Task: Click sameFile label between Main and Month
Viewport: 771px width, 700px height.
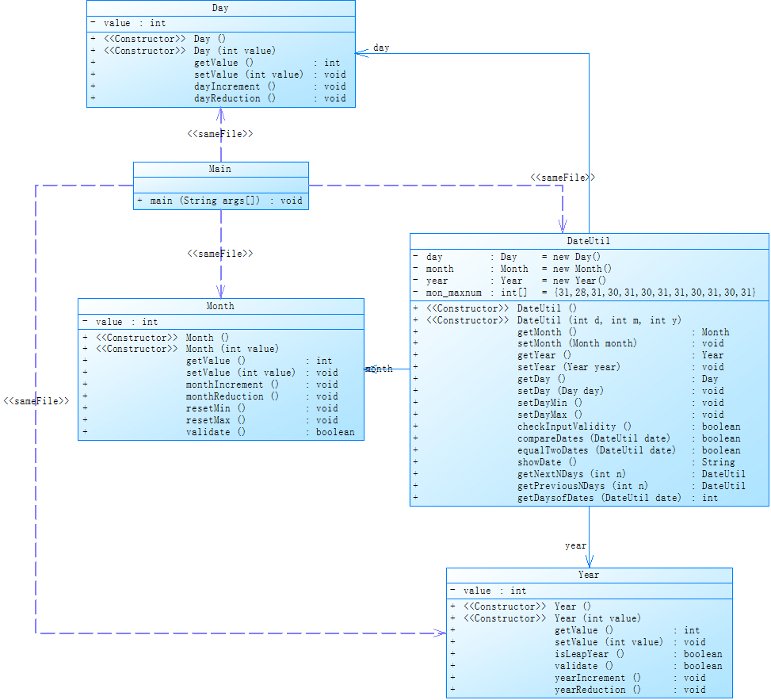Action: (x=219, y=254)
